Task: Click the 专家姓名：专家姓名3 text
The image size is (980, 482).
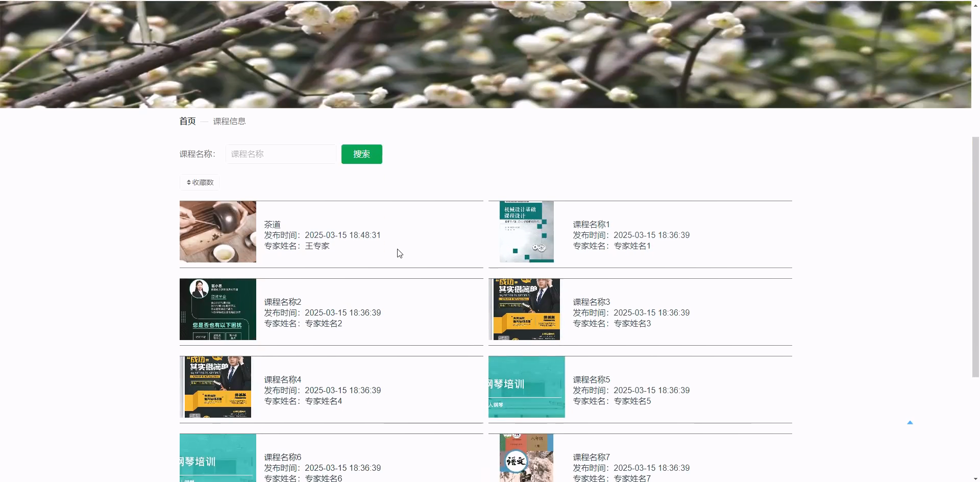Action: point(611,323)
